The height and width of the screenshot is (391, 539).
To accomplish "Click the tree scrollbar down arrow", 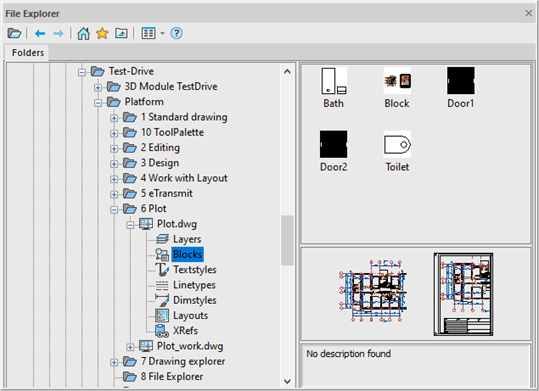I will tap(287, 381).
